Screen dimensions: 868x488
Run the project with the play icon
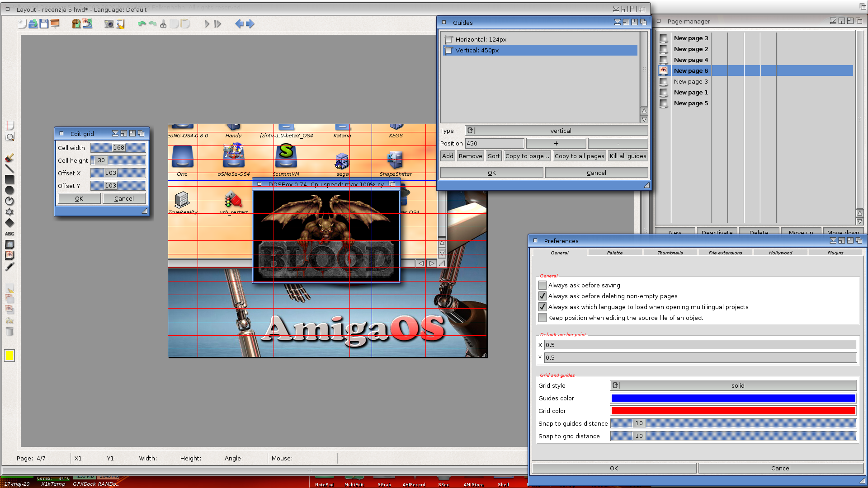(207, 23)
